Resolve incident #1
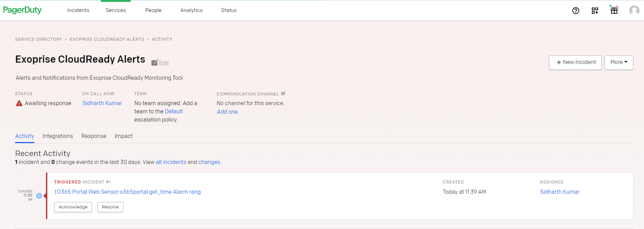 coord(110,207)
